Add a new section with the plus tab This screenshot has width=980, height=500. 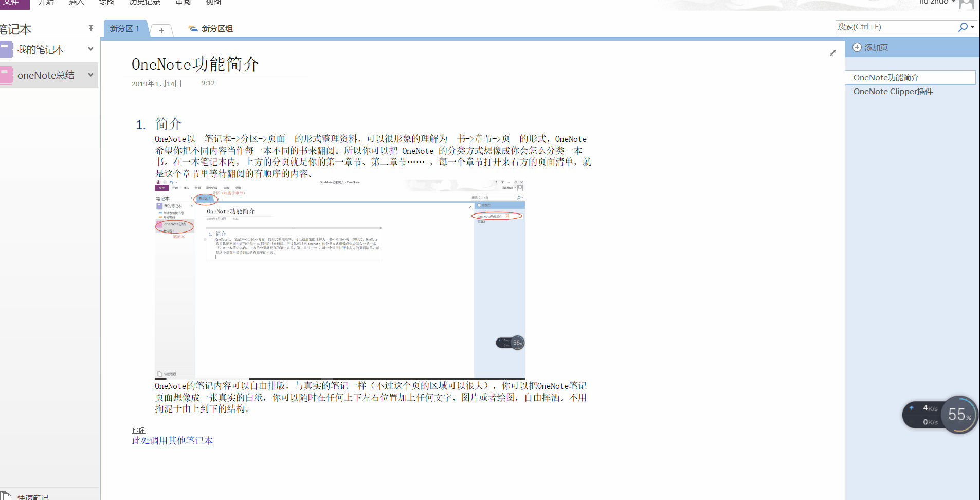(161, 31)
